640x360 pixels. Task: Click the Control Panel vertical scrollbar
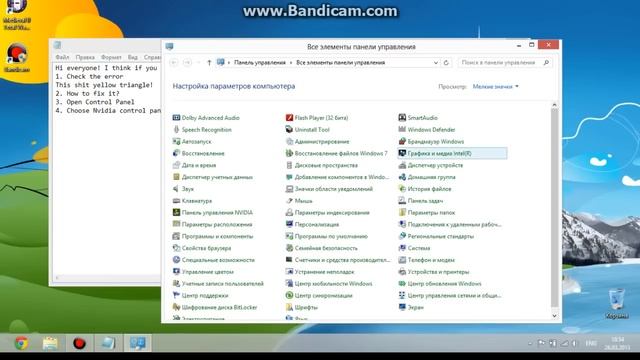pyautogui.click(x=554, y=208)
